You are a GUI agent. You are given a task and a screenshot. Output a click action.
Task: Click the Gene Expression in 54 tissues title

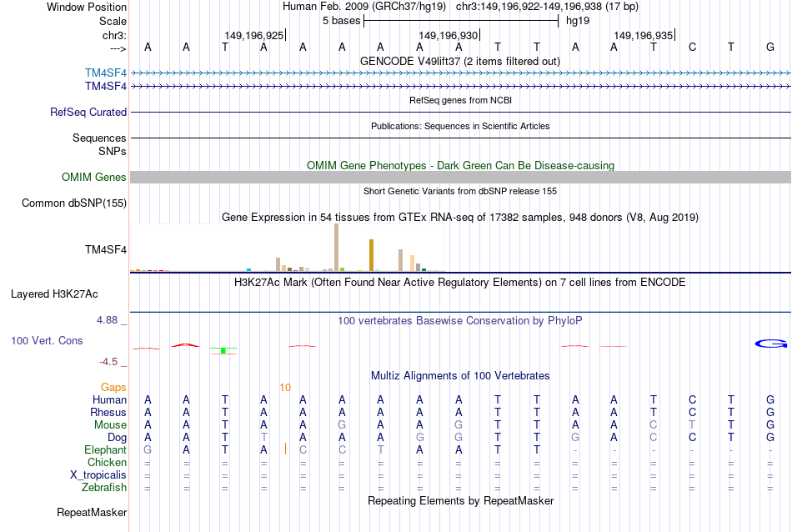[460, 218]
